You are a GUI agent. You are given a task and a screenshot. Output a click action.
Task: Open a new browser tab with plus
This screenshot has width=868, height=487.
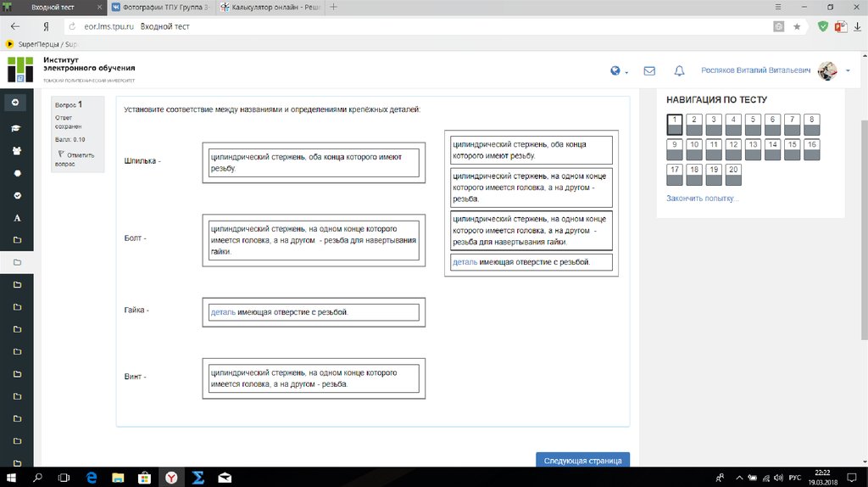click(333, 7)
